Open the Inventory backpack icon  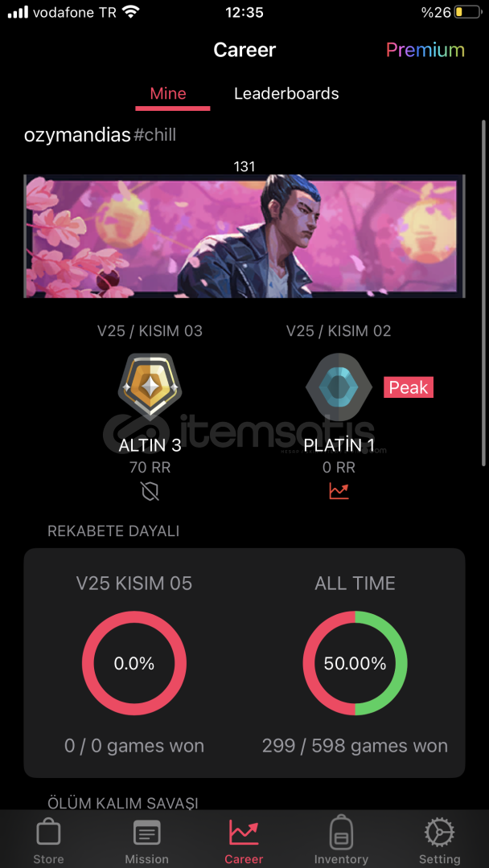click(341, 832)
